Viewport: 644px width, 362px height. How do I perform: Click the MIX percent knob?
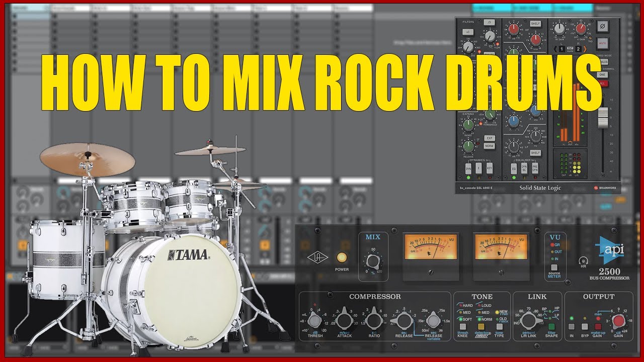point(373,261)
